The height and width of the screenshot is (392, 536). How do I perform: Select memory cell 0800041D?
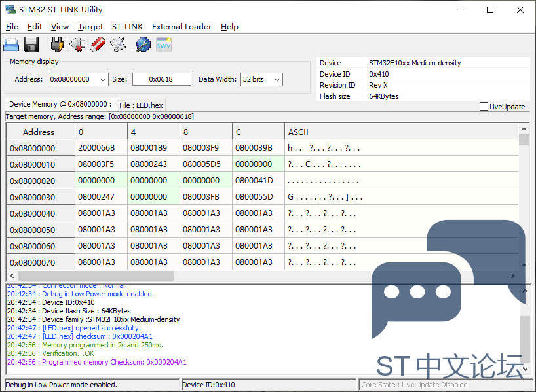tap(258, 181)
